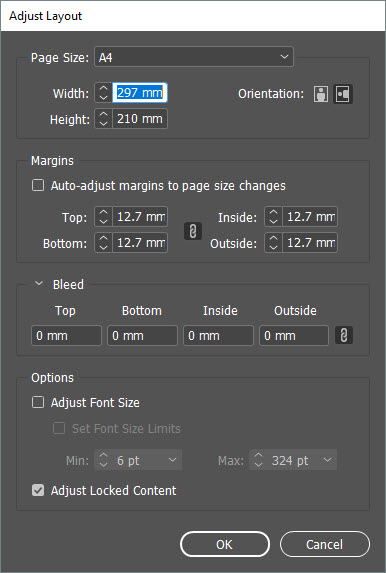This screenshot has width=386, height=573.
Task: Open the Min font size dropdown
Action: point(173,460)
